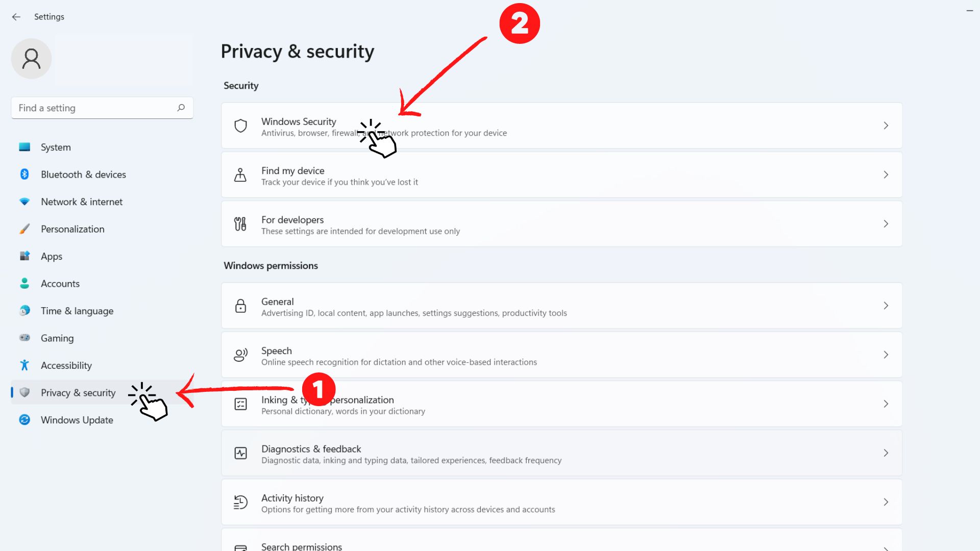Go to Windows Update section

coord(77,420)
